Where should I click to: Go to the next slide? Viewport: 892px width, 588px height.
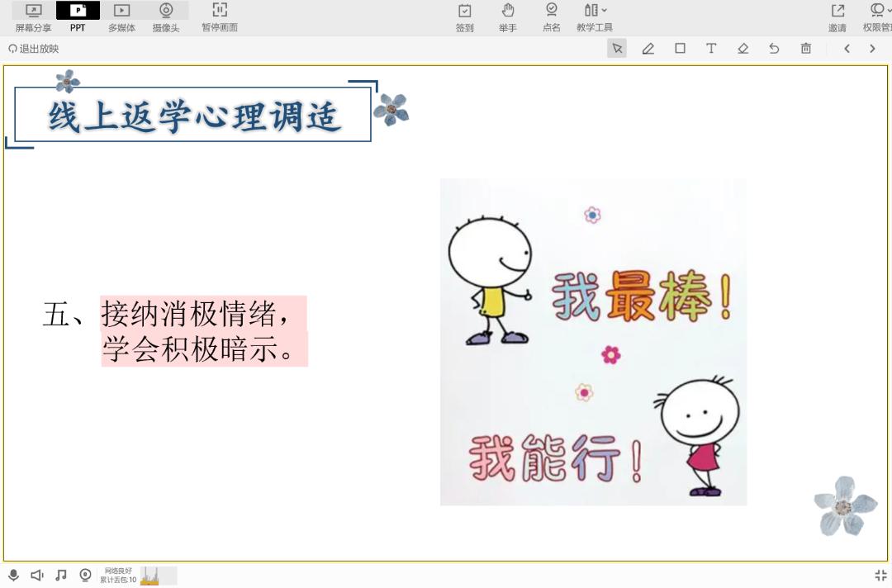(872, 49)
